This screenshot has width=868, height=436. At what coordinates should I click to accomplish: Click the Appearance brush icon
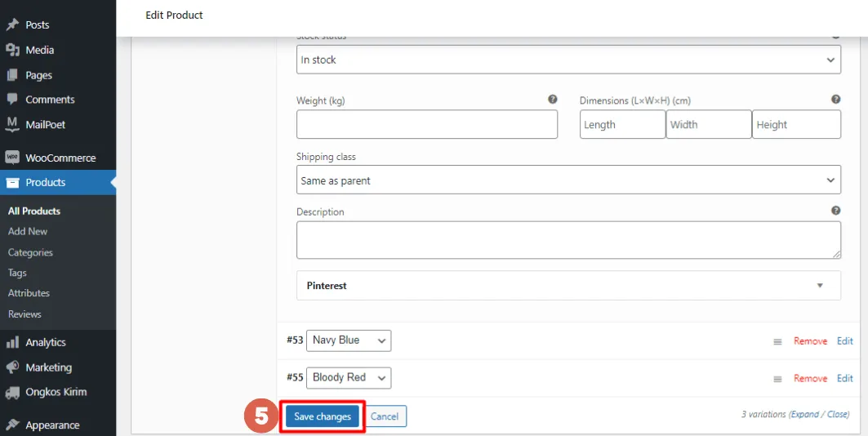(12, 425)
